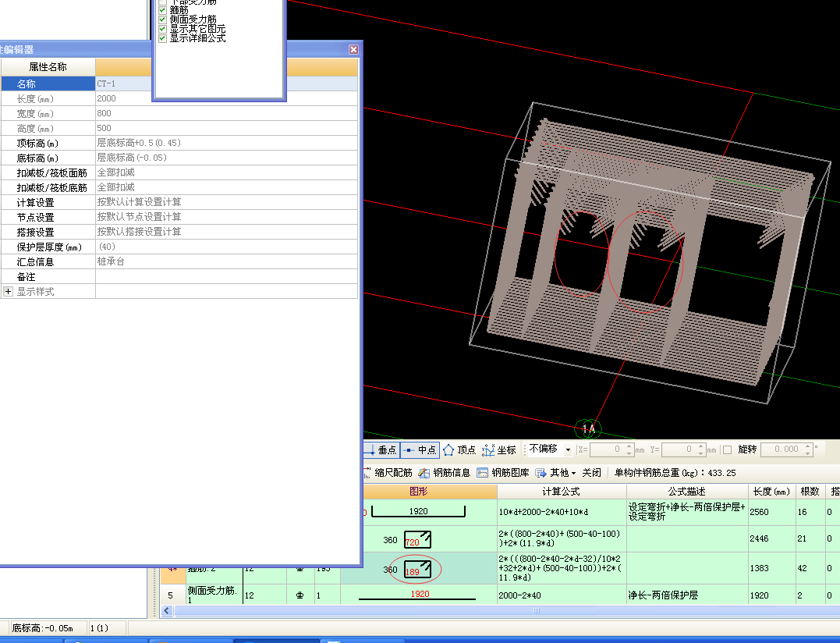This screenshot has width=840, height=643.
Task: Close the property editor window
Action: [353, 49]
